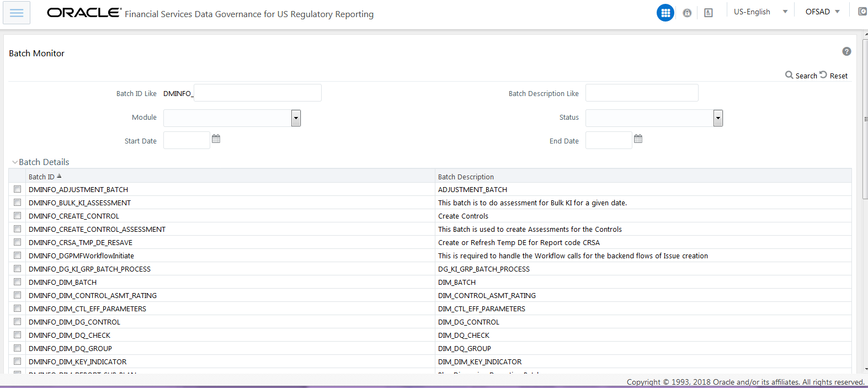Viewport: 868px width, 388px height.
Task: Open the End Date calendar picker
Action: click(638, 139)
